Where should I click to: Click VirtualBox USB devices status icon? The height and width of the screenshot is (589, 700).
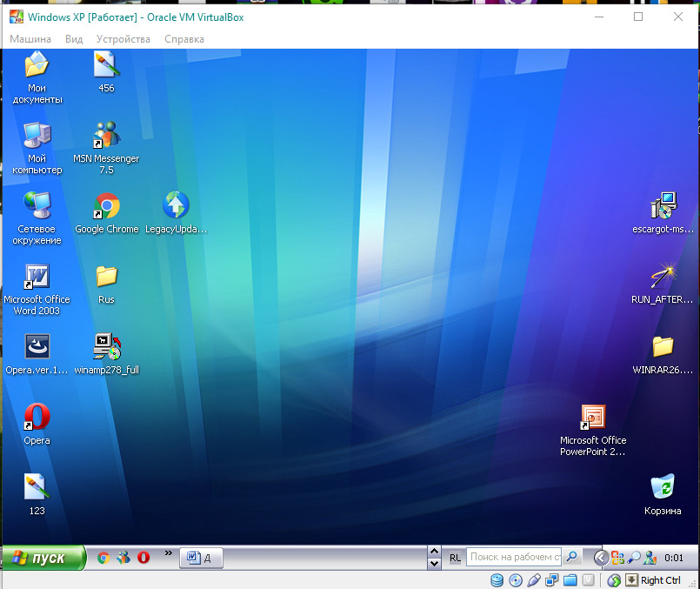(x=534, y=580)
